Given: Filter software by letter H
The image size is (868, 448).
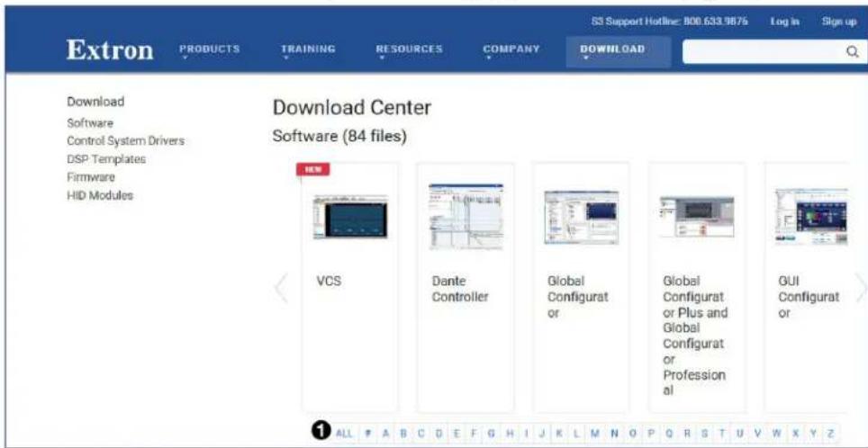Looking at the screenshot, I should coord(510,433).
